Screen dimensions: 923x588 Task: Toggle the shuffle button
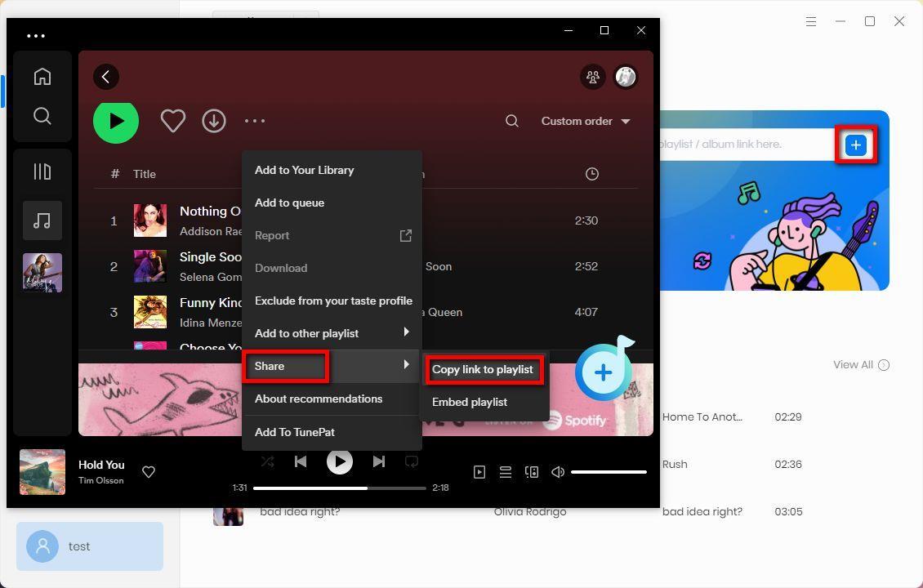(x=268, y=462)
